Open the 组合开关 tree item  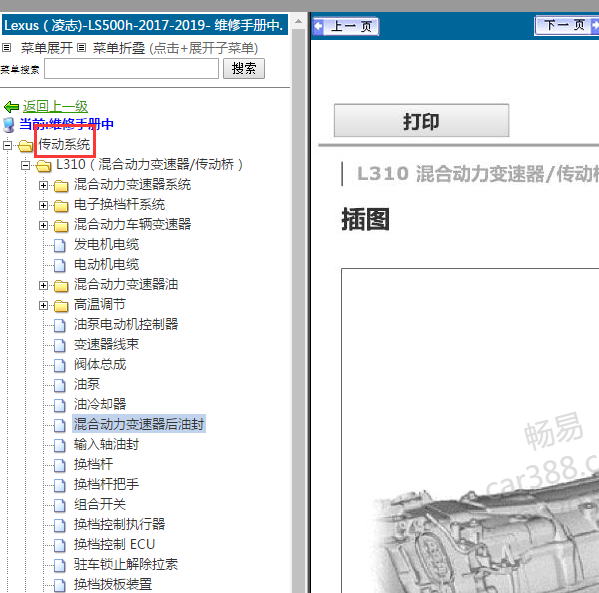click(100, 504)
